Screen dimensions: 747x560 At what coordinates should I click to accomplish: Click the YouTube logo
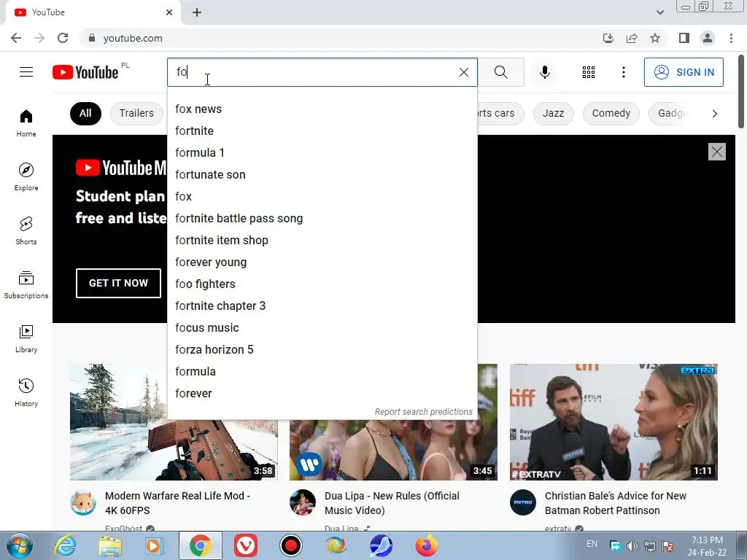(85, 72)
